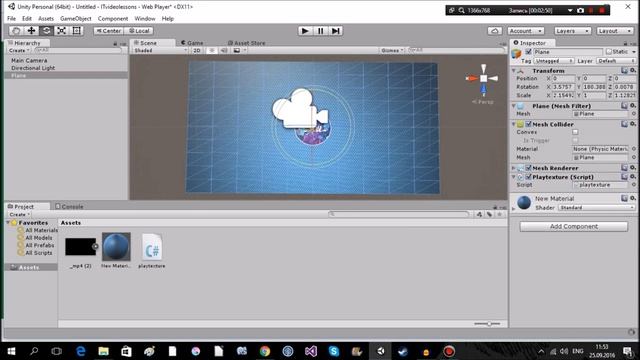Open Mesh Filter gear settings
This screenshot has height=360, width=640.
pyautogui.click(x=633, y=106)
